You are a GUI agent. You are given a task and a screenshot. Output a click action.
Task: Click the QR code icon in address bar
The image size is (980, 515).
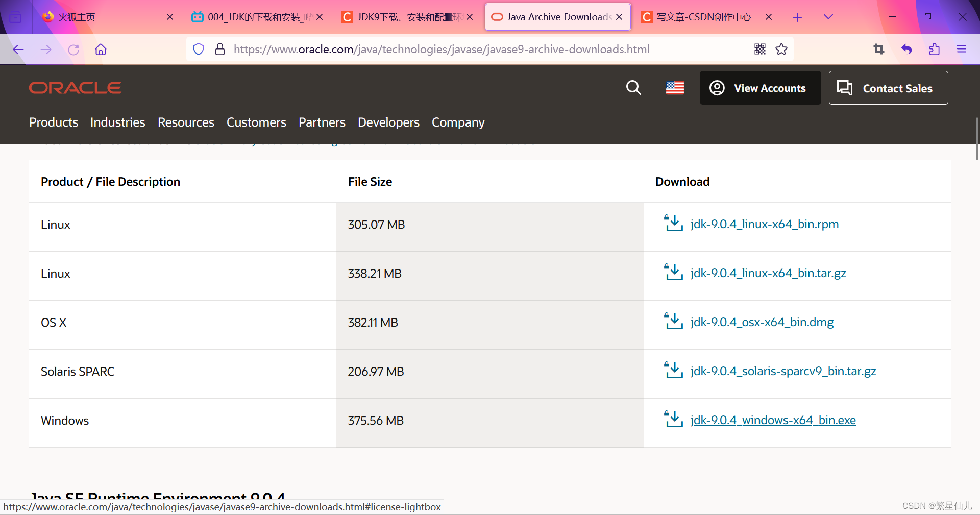(x=760, y=49)
